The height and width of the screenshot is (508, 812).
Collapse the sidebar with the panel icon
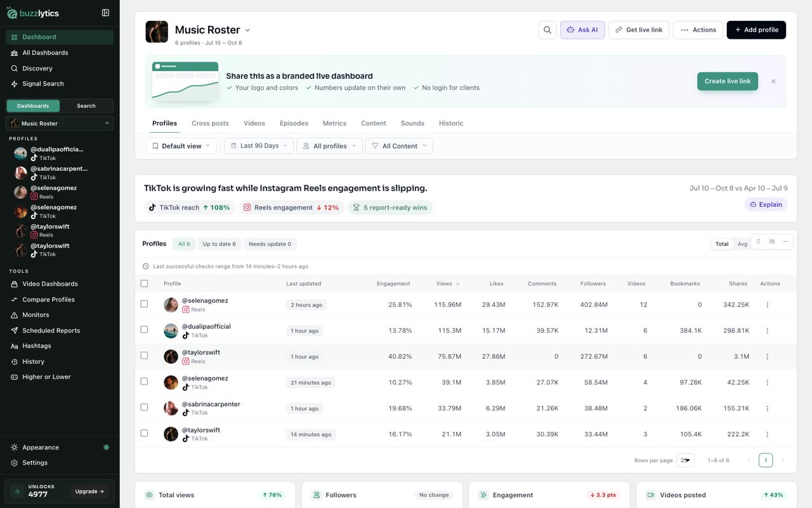[x=105, y=13]
